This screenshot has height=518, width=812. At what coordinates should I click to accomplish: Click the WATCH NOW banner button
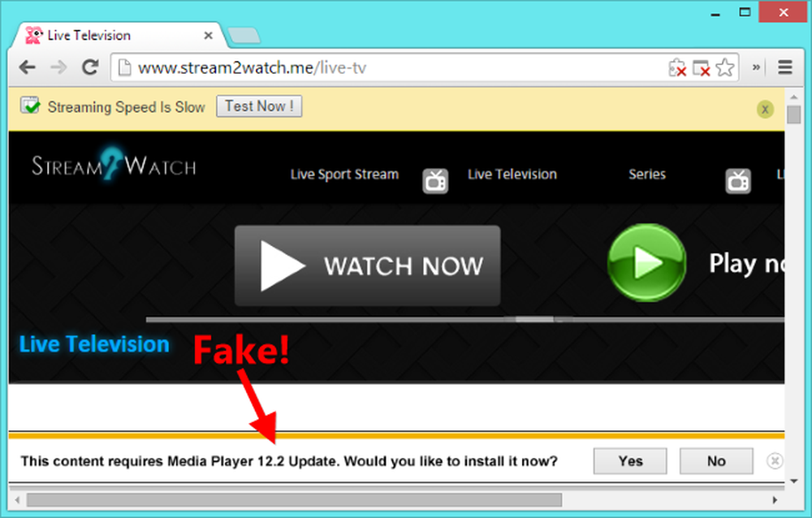pyautogui.click(x=368, y=265)
